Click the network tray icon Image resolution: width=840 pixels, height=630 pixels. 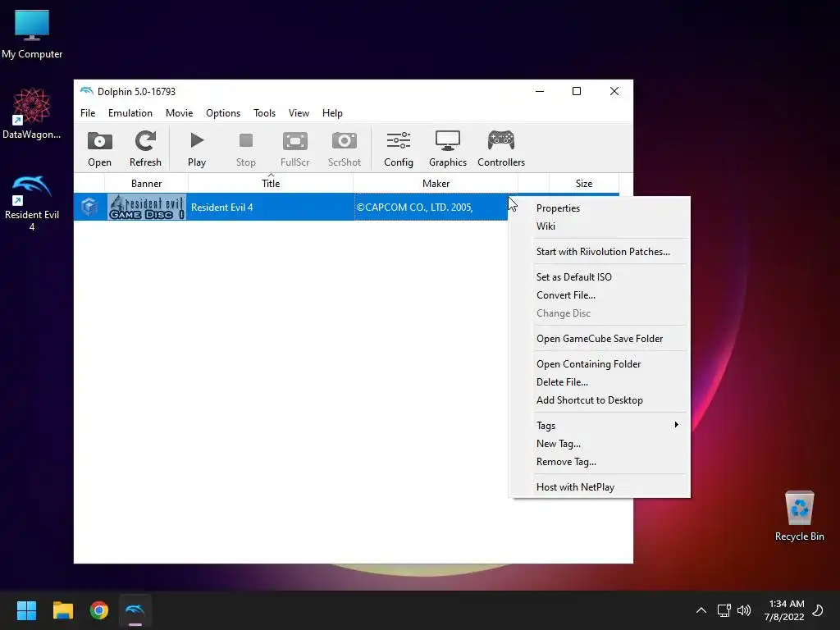pos(724,610)
